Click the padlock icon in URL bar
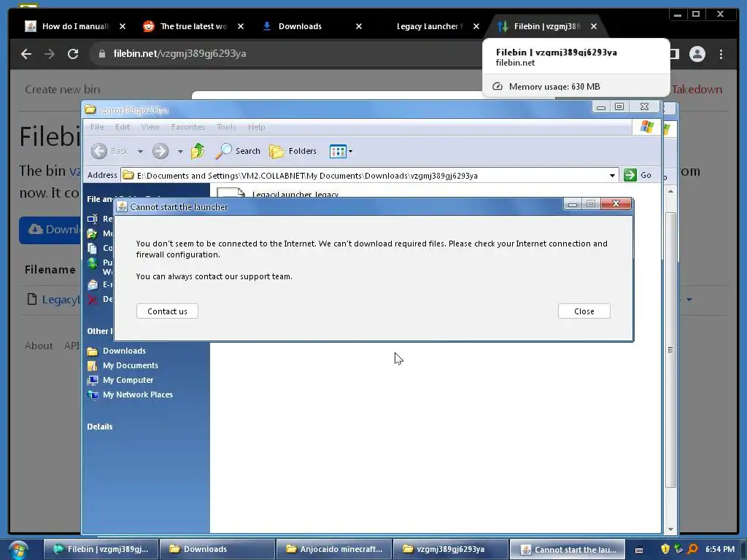The height and width of the screenshot is (560, 747). [101, 54]
